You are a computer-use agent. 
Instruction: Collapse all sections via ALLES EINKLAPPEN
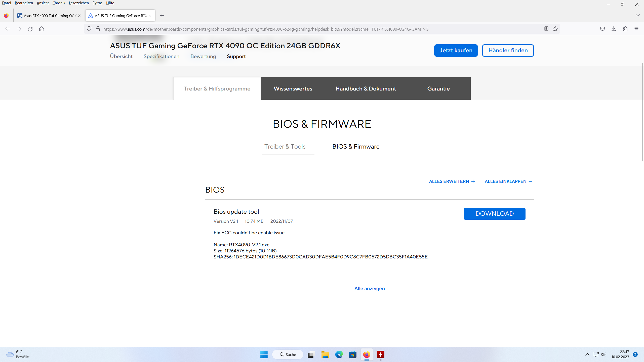(x=508, y=181)
